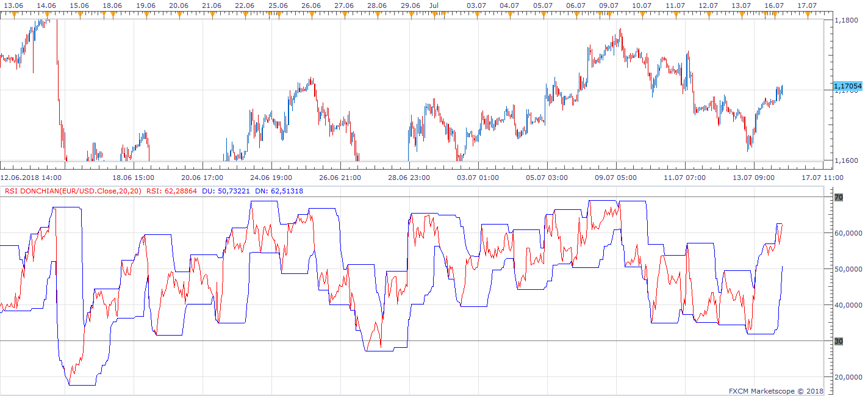Viewport: 868px width, 396px height.
Task: Click the 1,1600 price axis label
Action: point(845,161)
